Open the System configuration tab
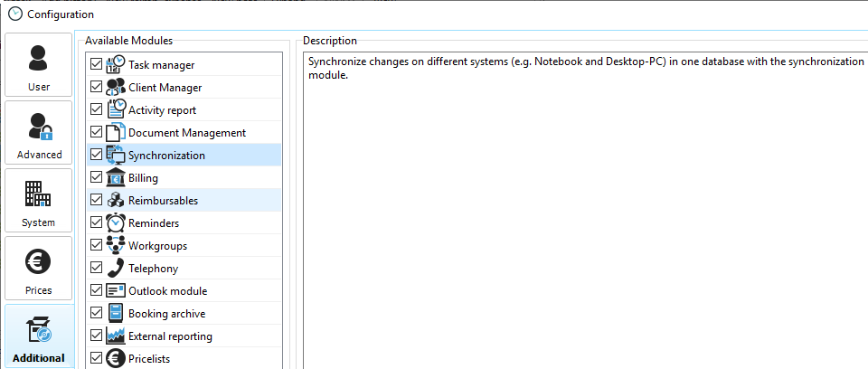Screen dimensions: 868x369 pos(39,201)
